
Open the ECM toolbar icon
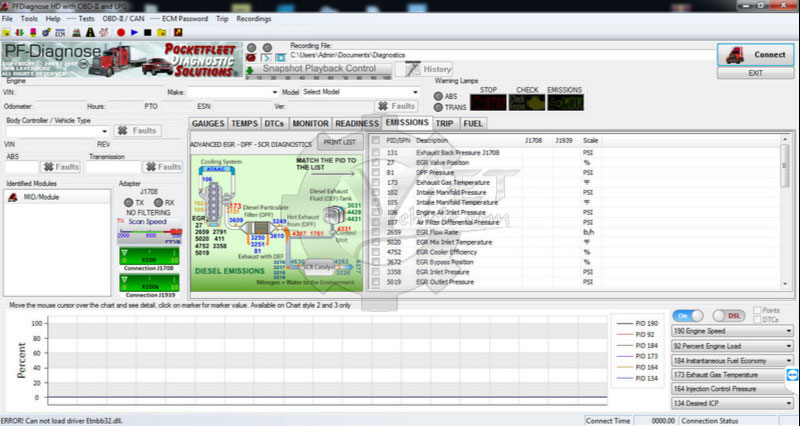(60, 33)
